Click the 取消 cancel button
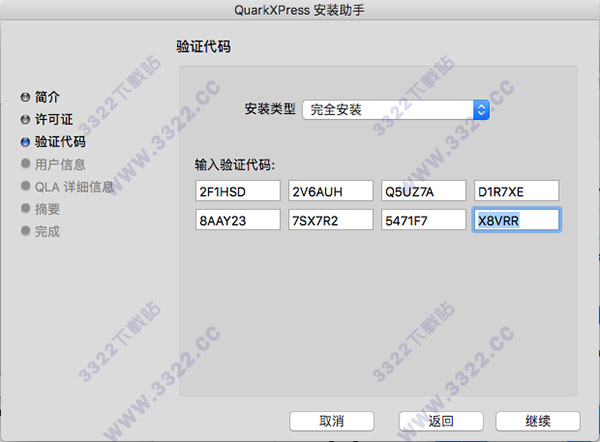The height and width of the screenshot is (442, 600). (x=332, y=421)
